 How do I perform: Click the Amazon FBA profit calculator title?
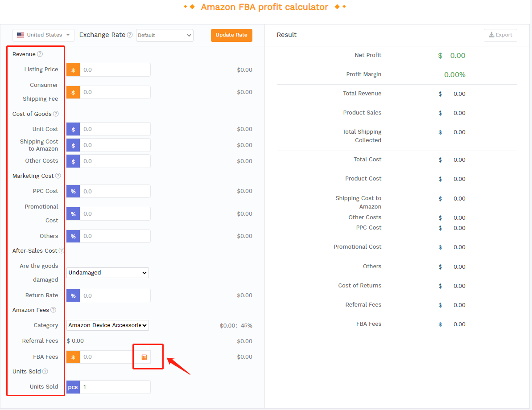[264, 7]
